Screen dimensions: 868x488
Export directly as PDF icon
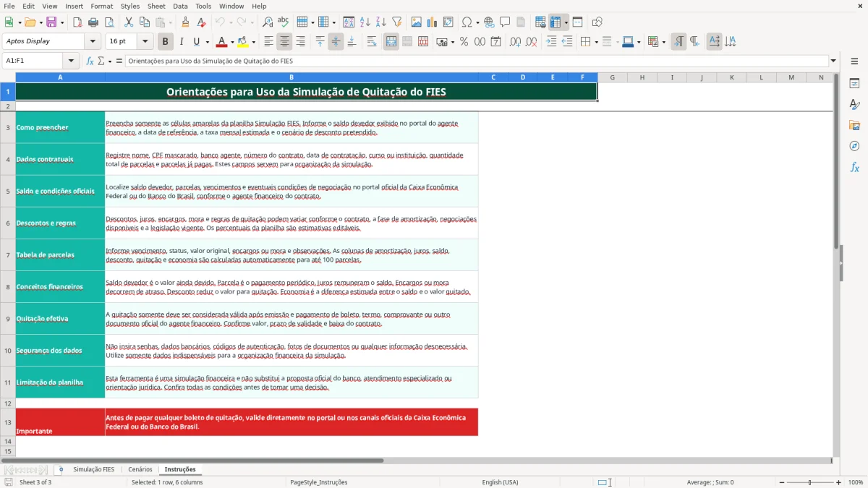pyautogui.click(x=77, y=22)
